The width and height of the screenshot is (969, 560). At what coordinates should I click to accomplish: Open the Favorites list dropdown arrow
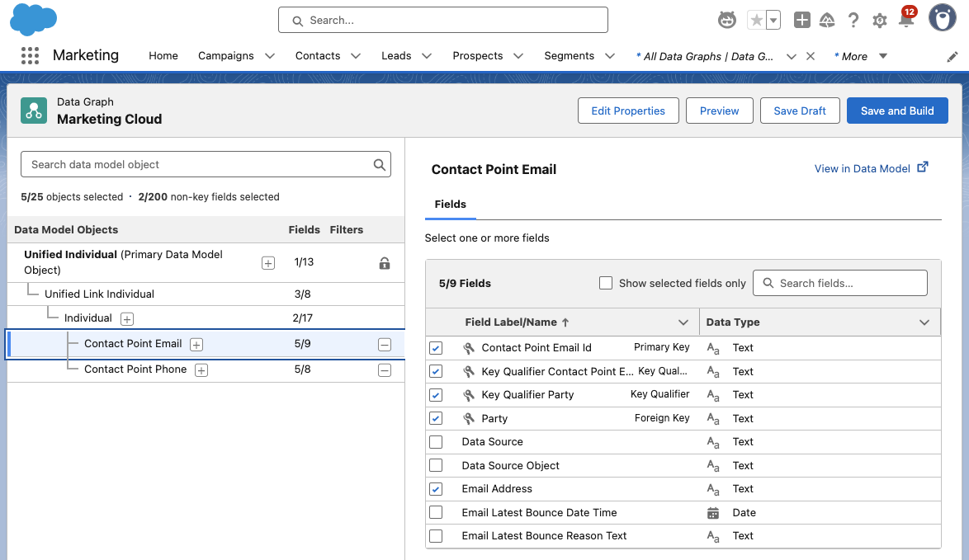(773, 21)
